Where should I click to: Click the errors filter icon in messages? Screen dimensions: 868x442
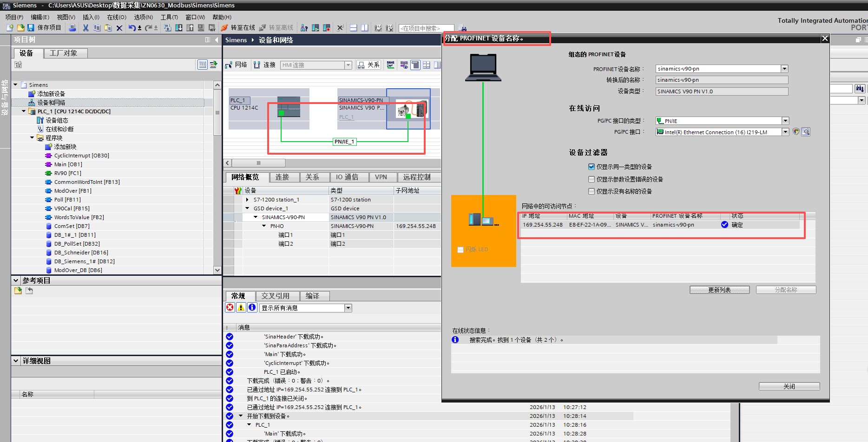pyautogui.click(x=230, y=307)
